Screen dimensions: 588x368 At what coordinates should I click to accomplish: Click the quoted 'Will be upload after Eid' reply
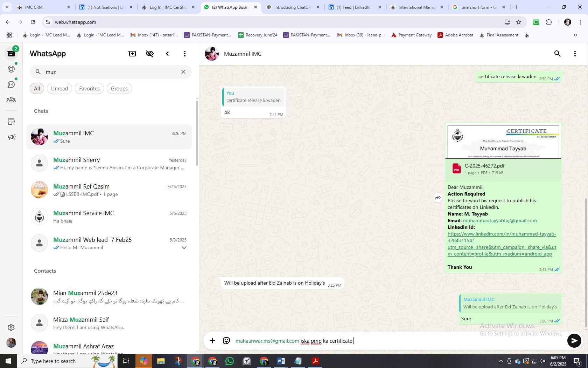pyautogui.click(x=510, y=303)
